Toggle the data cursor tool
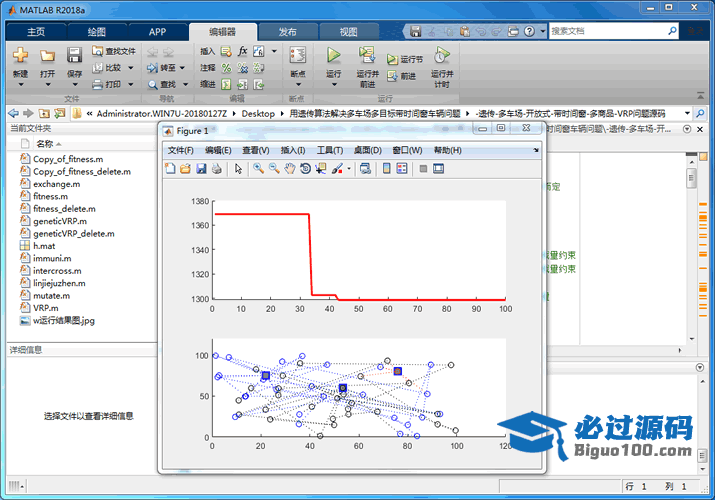The width and height of the screenshot is (715, 500). 321,169
